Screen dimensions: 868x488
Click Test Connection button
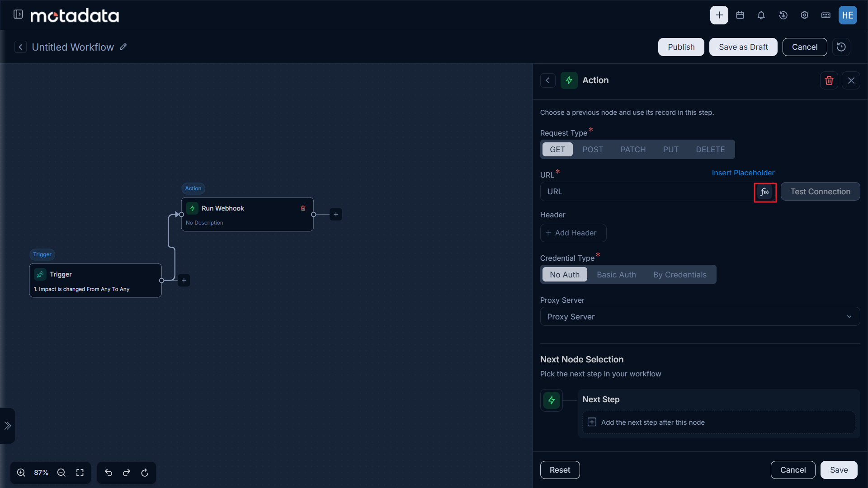[x=820, y=192]
